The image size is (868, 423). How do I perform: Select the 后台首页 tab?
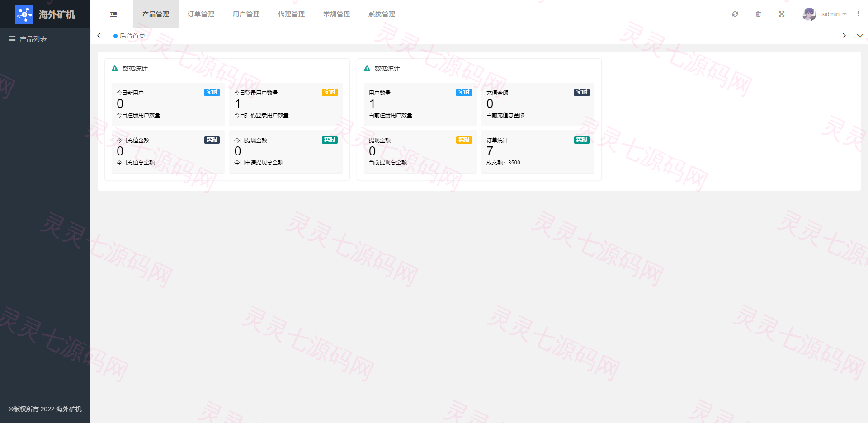[130, 36]
